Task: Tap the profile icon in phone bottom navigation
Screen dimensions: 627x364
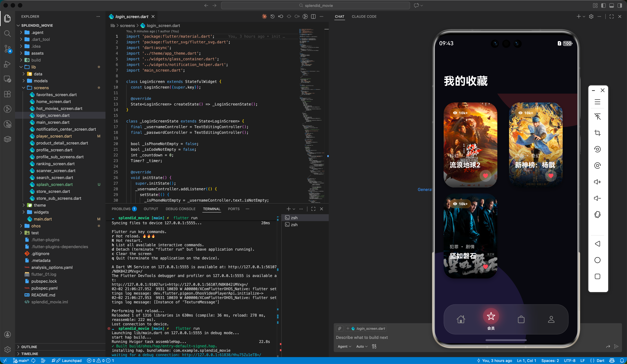Action: (551, 319)
